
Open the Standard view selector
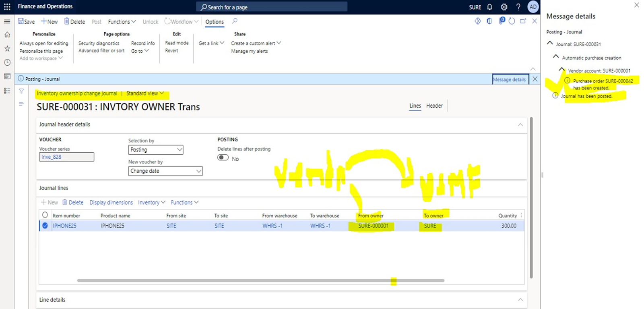tap(145, 93)
